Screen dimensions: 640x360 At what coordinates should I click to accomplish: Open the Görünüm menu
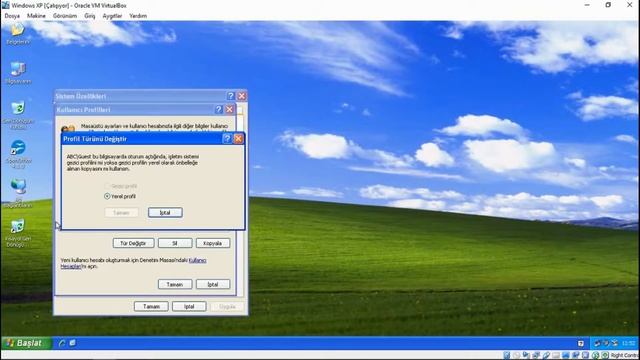tap(65, 16)
